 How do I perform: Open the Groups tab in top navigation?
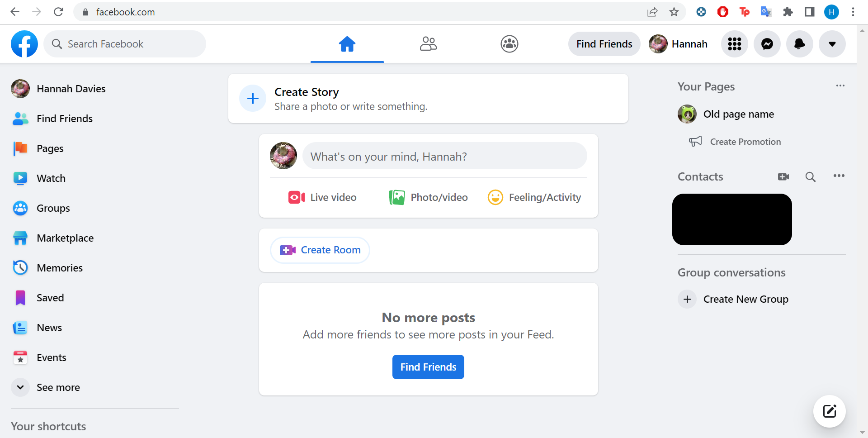click(509, 44)
